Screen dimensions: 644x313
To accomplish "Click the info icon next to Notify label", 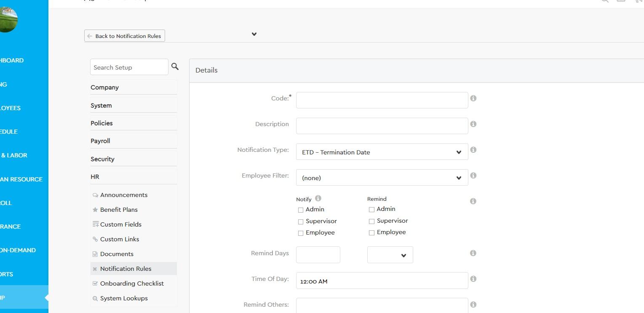I will click(x=318, y=198).
